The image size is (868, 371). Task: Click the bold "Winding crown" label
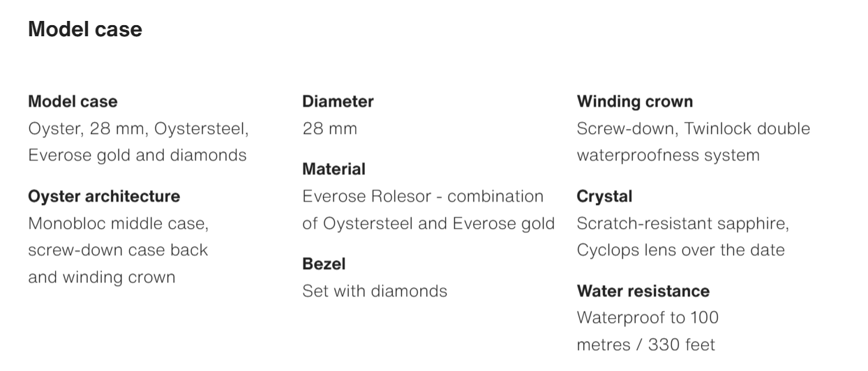(x=635, y=102)
